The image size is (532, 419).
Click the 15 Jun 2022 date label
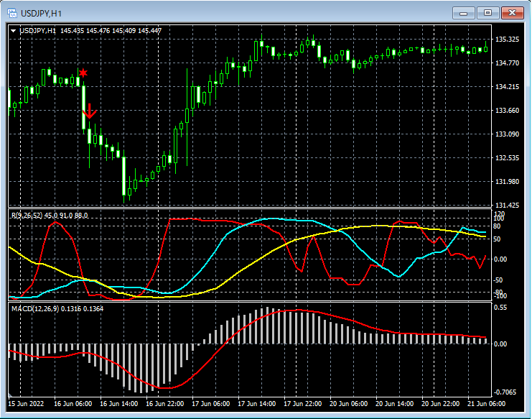click(27, 404)
